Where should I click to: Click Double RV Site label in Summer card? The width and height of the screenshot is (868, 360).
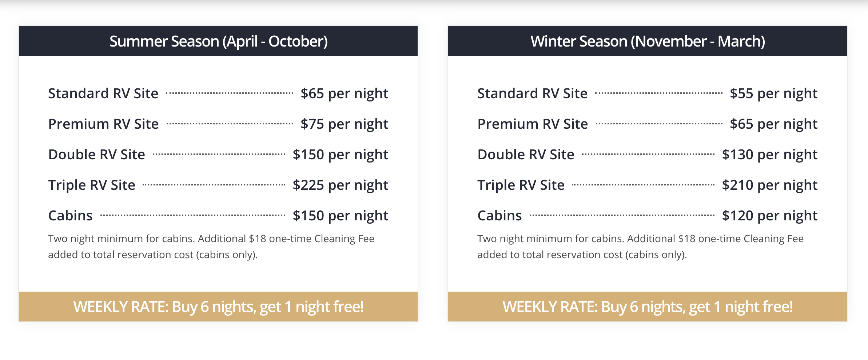(x=97, y=155)
